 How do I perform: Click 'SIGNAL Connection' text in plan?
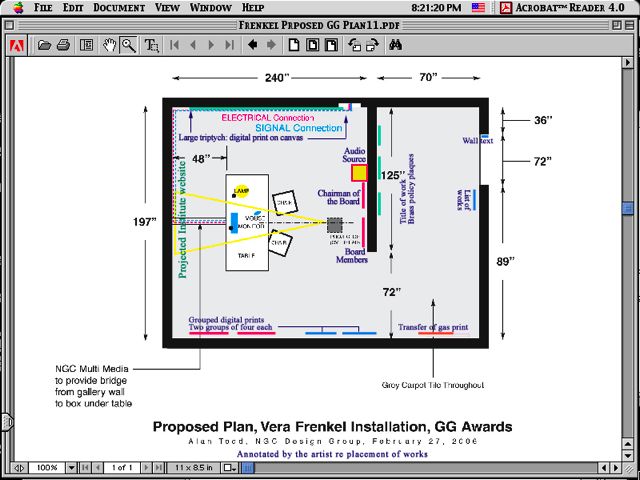pos(299,128)
